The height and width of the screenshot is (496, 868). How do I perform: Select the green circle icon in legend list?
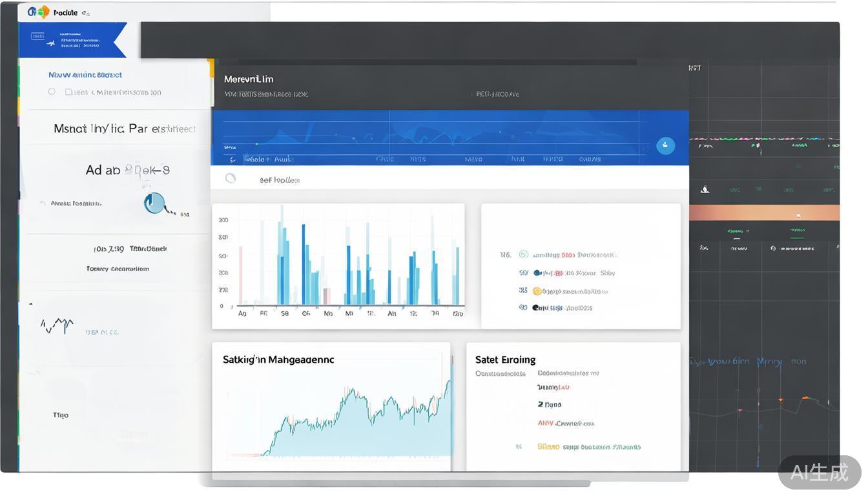(x=524, y=254)
